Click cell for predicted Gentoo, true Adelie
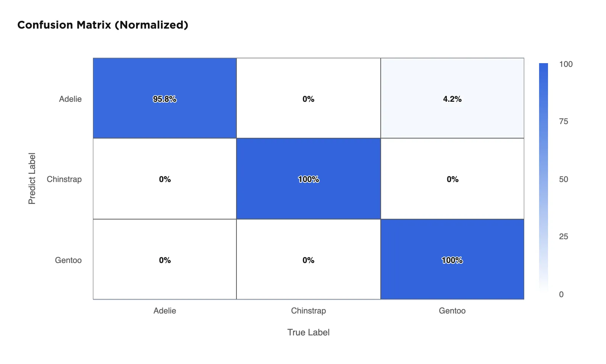Screen dimensions: 606x364 pos(165,260)
